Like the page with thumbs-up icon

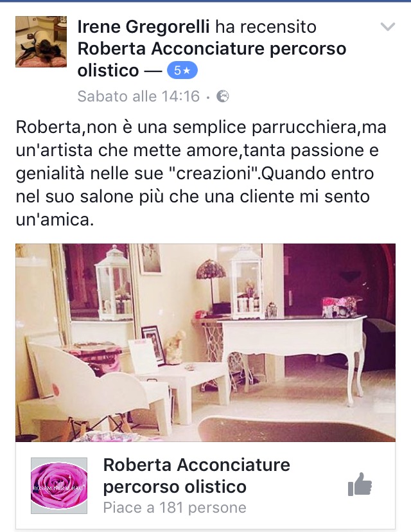coord(360,484)
